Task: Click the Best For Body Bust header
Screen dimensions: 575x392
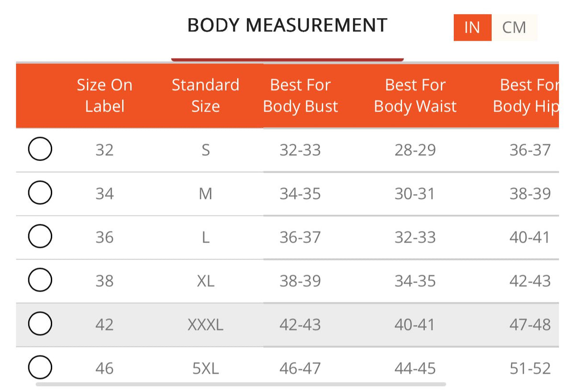Action: [300, 95]
